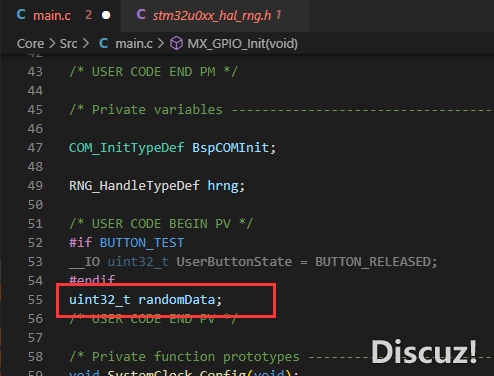Click the USER CODE BEGIN PV comment
The width and height of the screenshot is (494, 376).
pyautogui.click(x=161, y=224)
